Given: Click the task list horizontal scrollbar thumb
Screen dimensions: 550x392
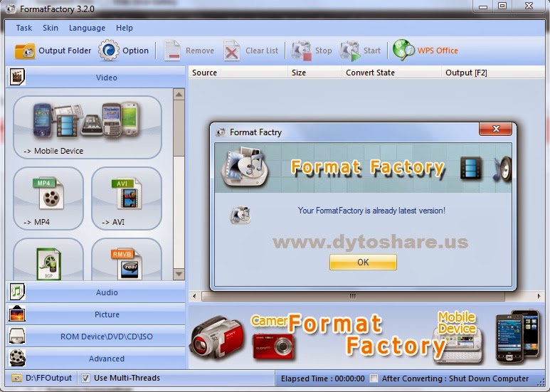Looking at the screenshot, I should pyautogui.click(x=353, y=296).
